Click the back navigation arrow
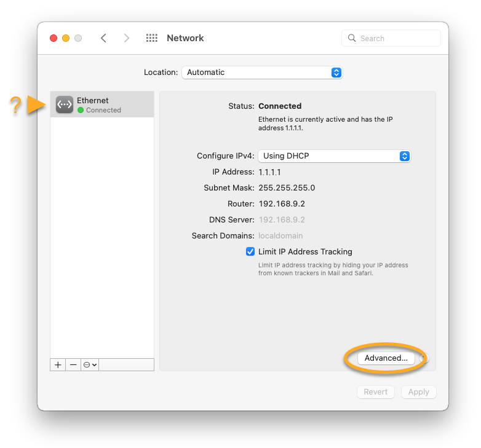The height and width of the screenshot is (448, 481). (x=103, y=38)
